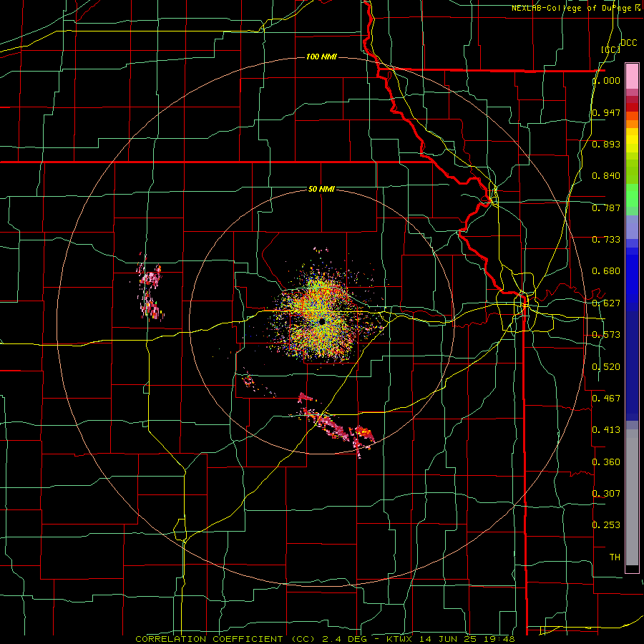Click the NEXLAB-College of DuPage label
The width and height of the screenshot is (644, 644).
(576, 8)
